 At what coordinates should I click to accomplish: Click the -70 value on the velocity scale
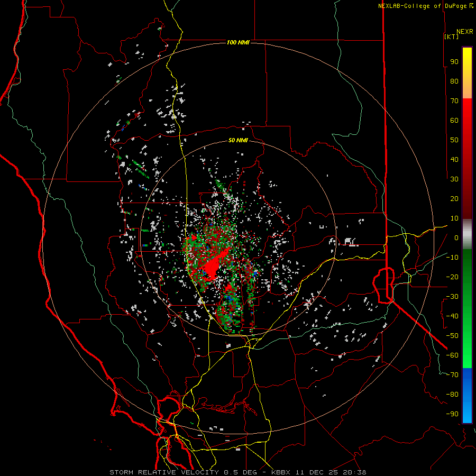(452, 375)
